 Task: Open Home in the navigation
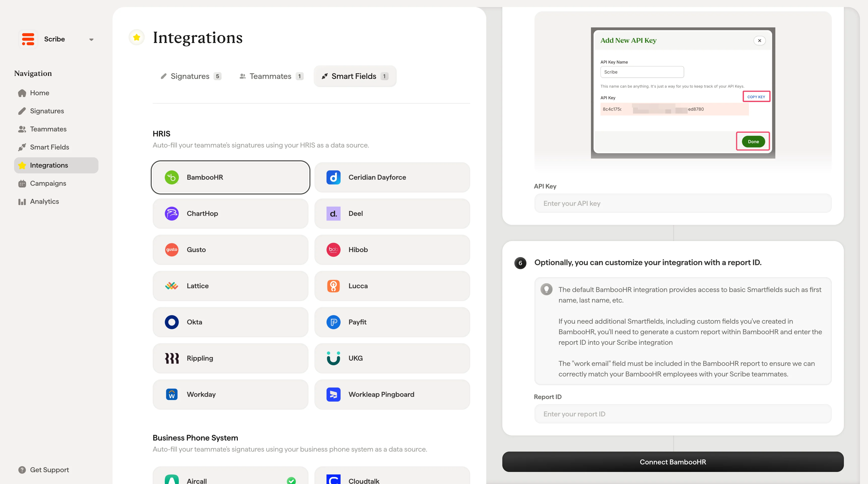[56, 93]
